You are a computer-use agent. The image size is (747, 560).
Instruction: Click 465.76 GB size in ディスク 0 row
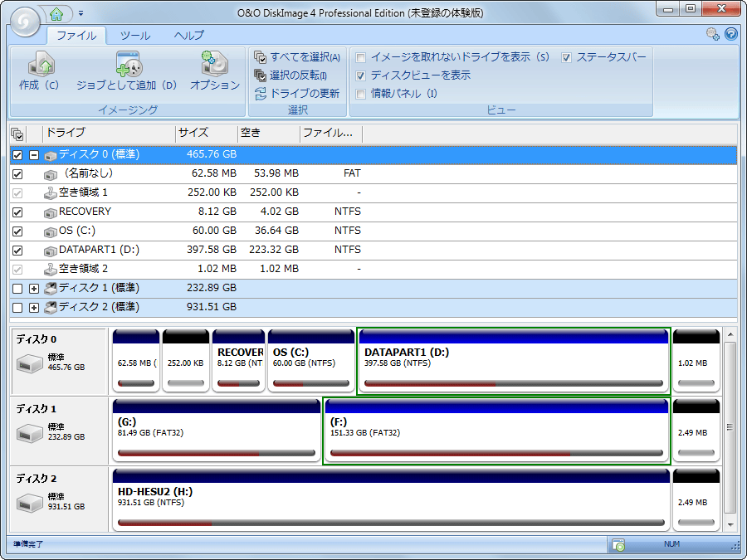click(x=211, y=154)
